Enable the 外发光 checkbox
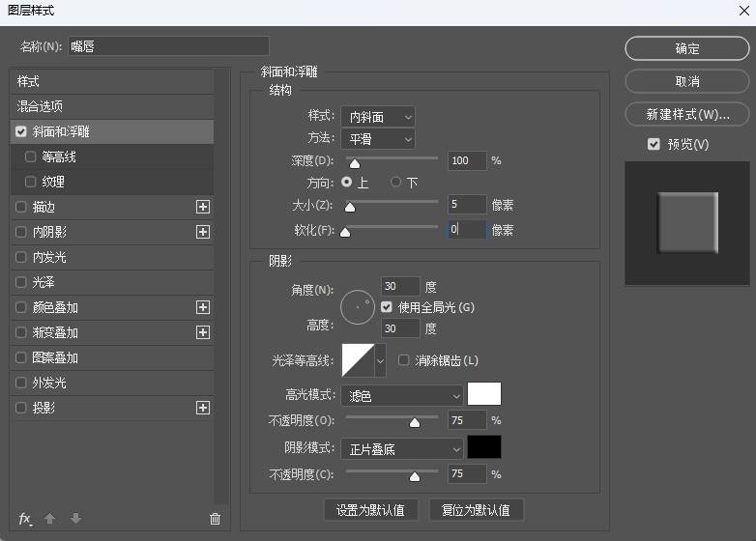This screenshot has height=541, width=756. tap(20, 383)
